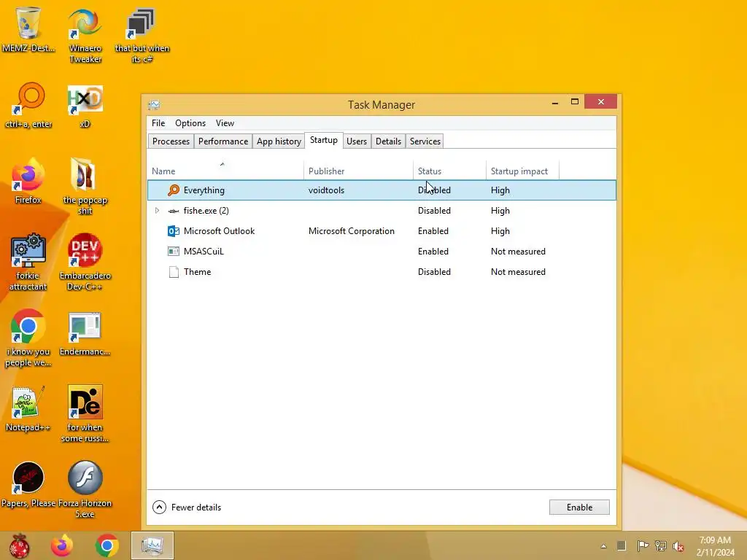
Task: Open the View menu
Action: coord(225,122)
